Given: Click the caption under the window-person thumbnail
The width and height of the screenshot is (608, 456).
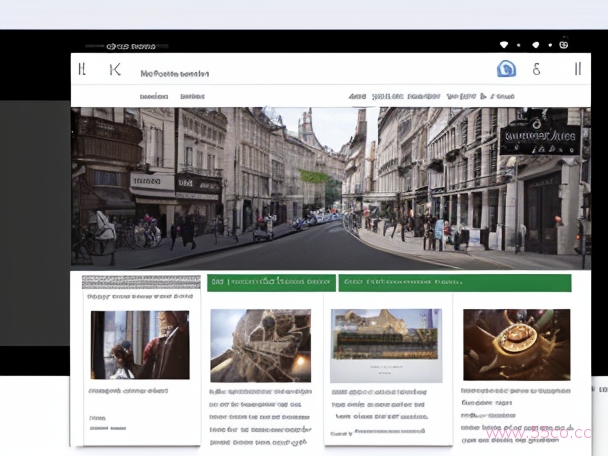Looking at the screenshot, I should [128, 391].
